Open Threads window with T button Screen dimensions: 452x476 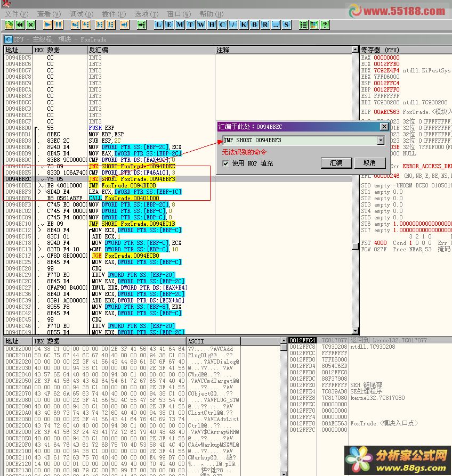tap(191, 25)
